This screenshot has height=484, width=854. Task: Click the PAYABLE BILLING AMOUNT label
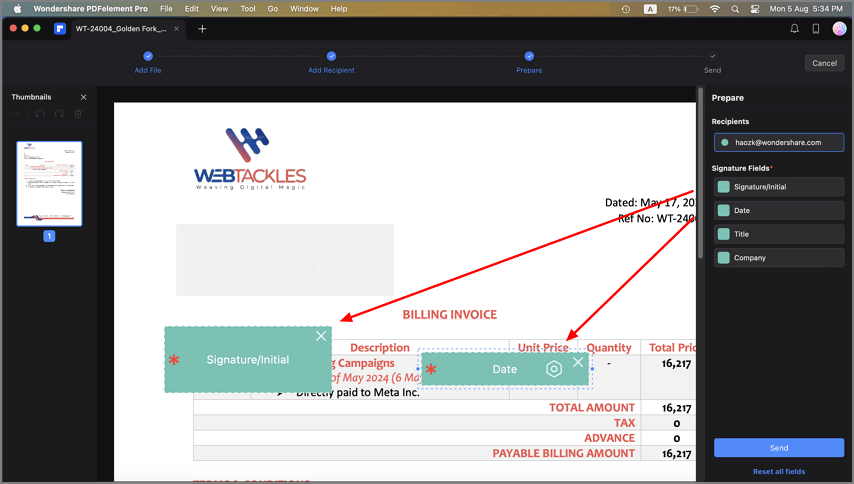click(564, 454)
